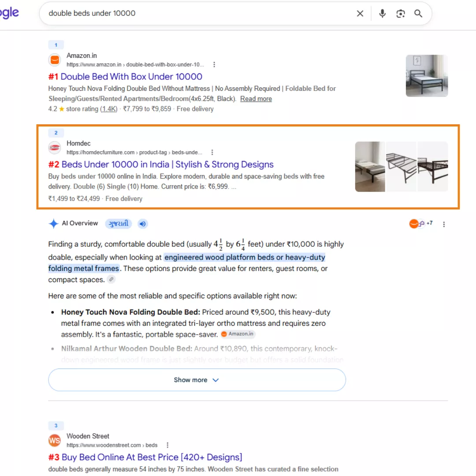Open AI Overview three-dot menu
This screenshot has width=476, height=476.
pyautogui.click(x=444, y=224)
